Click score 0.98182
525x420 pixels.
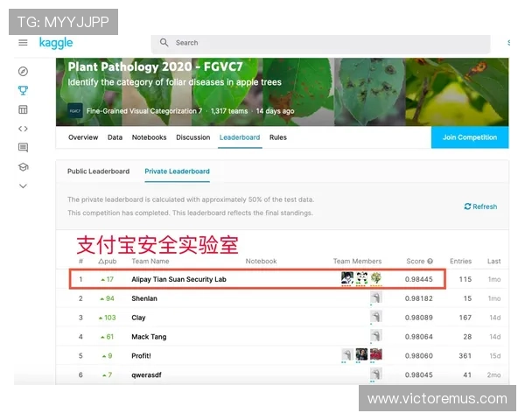[419, 298]
